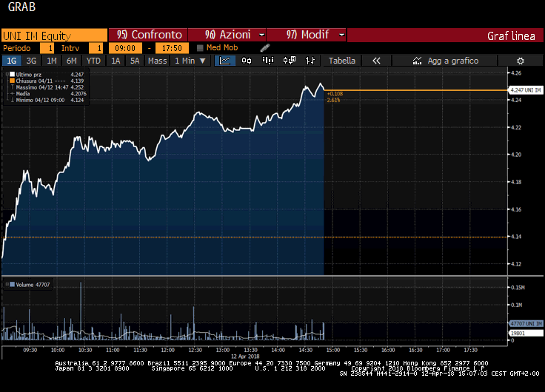The height and width of the screenshot is (392, 545).
Task: Click the Media 4.2076 legend row
Action: (x=48, y=94)
